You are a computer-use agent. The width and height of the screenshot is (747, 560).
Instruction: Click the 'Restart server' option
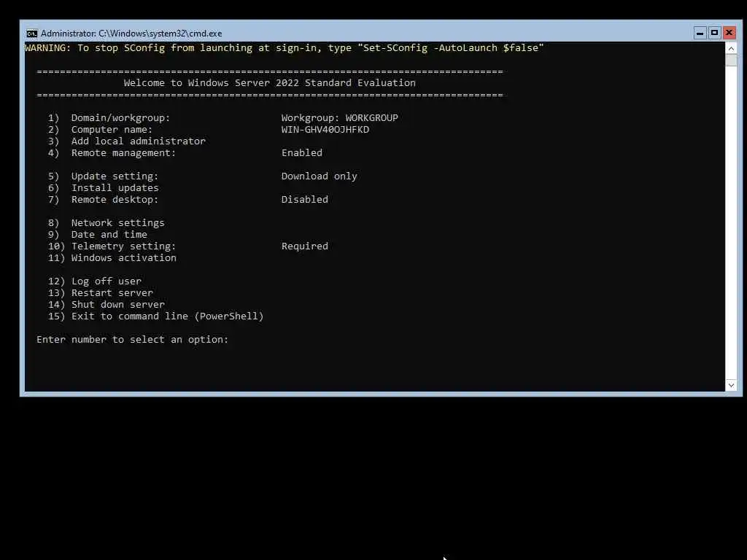click(x=100, y=293)
